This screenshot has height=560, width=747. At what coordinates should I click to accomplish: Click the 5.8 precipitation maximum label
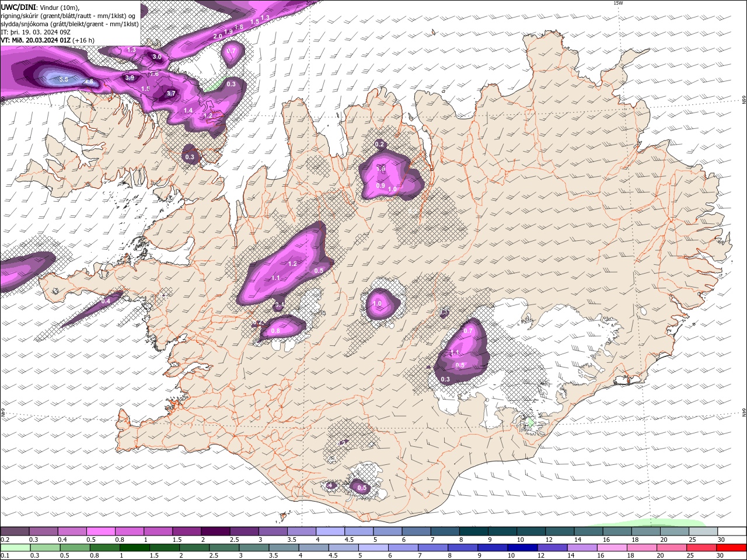click(x=64, y=78)
